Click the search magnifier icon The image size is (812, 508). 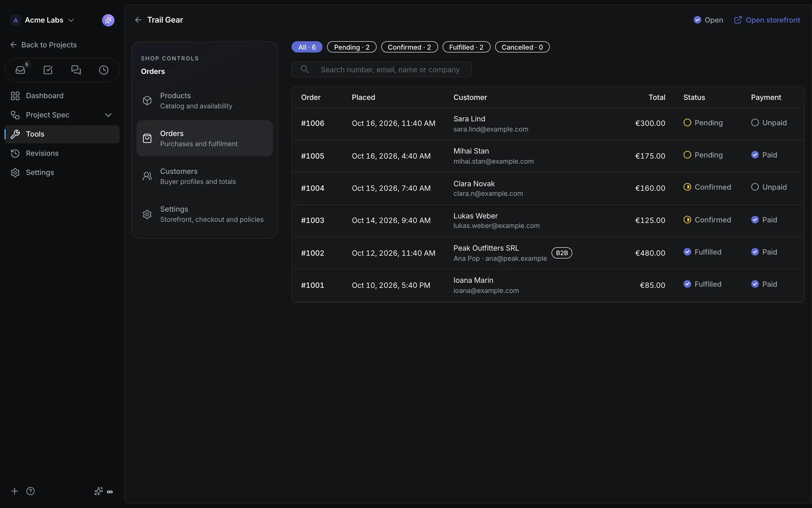[x=305, y=69]
